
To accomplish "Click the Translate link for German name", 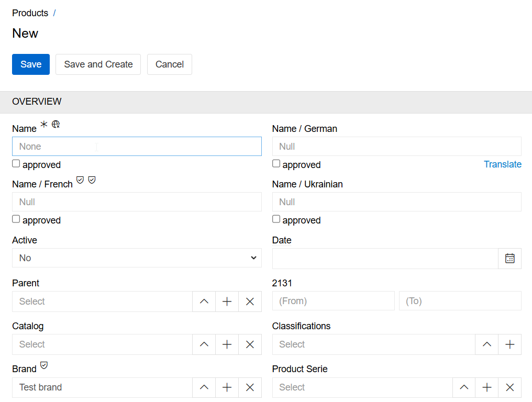I will tap(502, 164).
